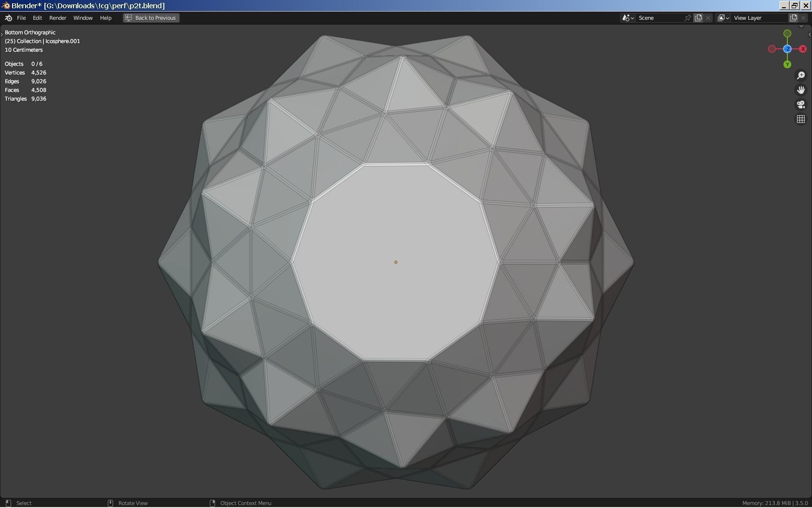The image size is (812, 508).
Task: Open the Help menu
Action: click(x=105, y=18)
